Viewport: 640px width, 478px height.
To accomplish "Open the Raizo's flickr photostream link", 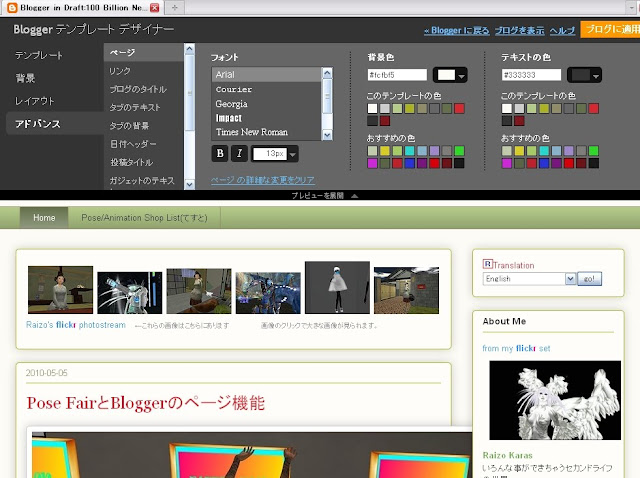I will 76,325.
